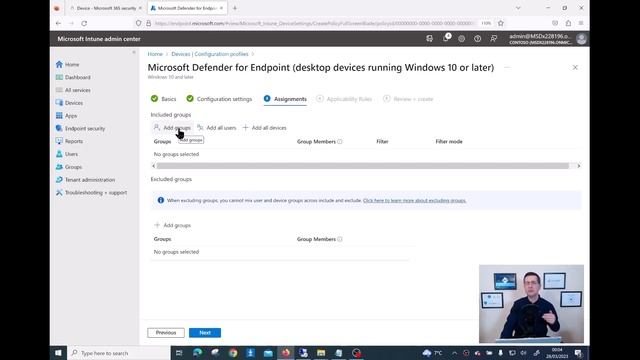Open Chrome from the taskbar
640x360 pixels.
click(233, 353)
